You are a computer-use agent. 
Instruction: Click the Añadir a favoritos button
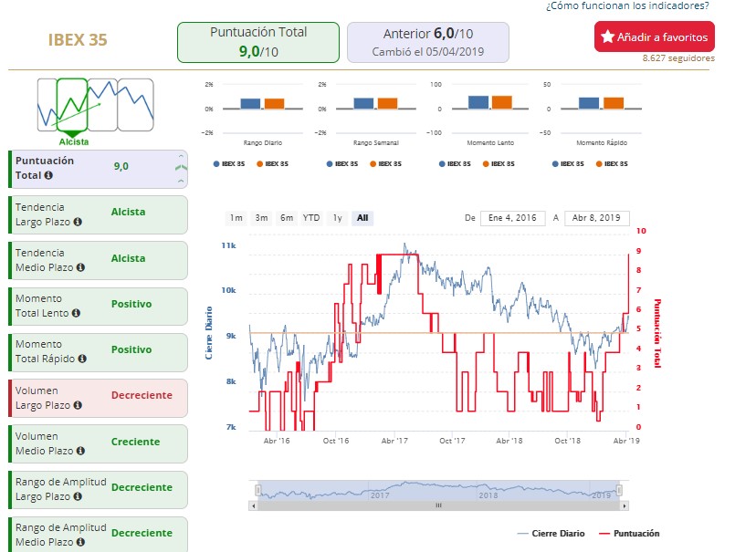coord(655,36)
